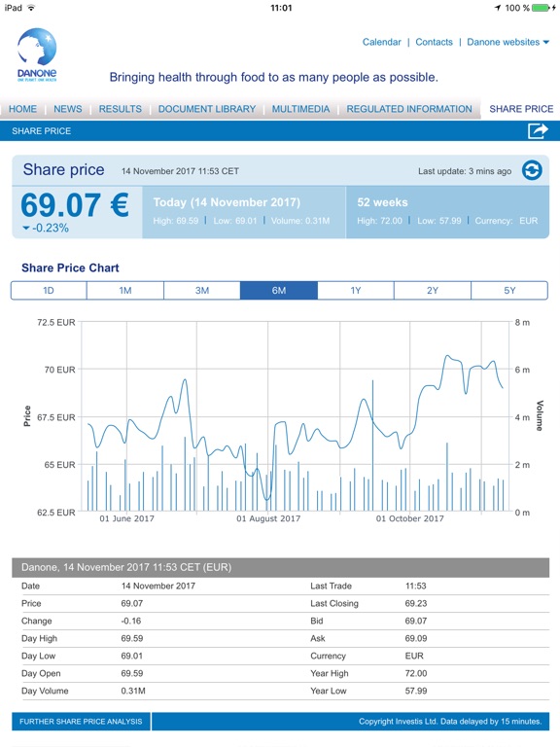Open the Danone websites dropdown
Image resolution: width=560 pixels, height=747 pixels.
click(x=507, y=42)
